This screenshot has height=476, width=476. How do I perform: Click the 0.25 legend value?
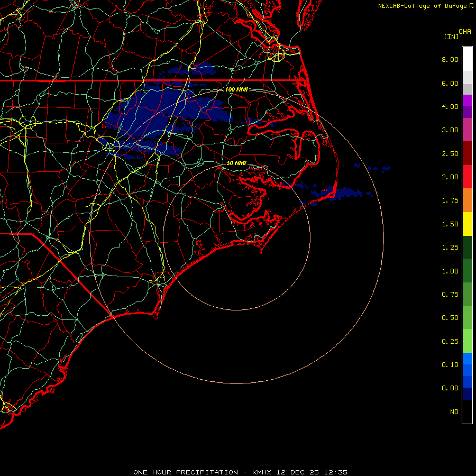450,342
